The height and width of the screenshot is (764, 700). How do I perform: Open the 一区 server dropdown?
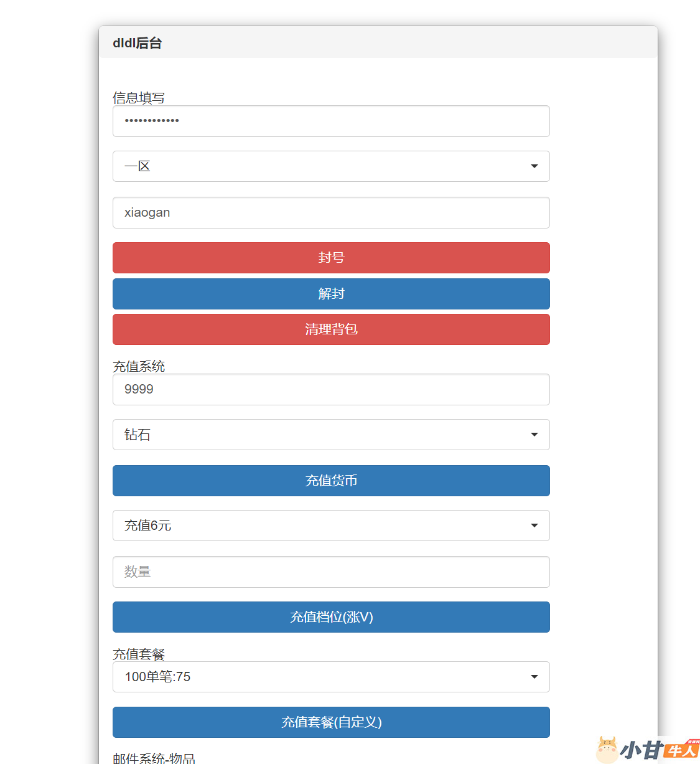click(330, 166)
